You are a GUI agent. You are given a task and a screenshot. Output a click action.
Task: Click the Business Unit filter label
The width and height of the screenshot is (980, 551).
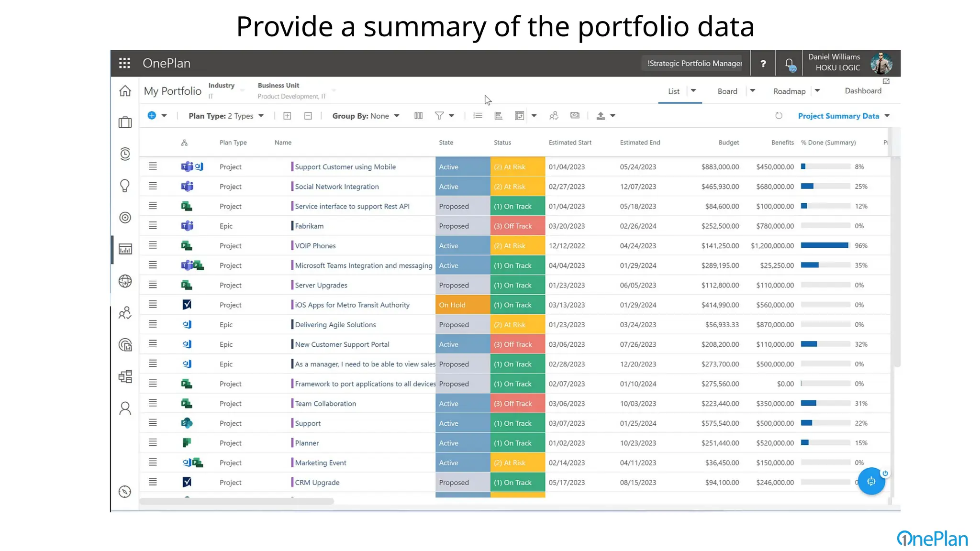(x=278, y=86)
